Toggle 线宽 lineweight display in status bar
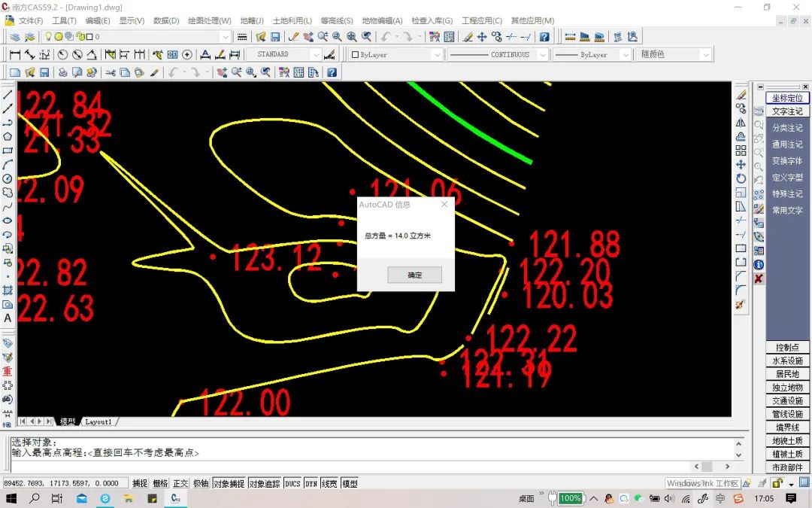This screenshot has width=812, height=508. [x=329, y=483]
